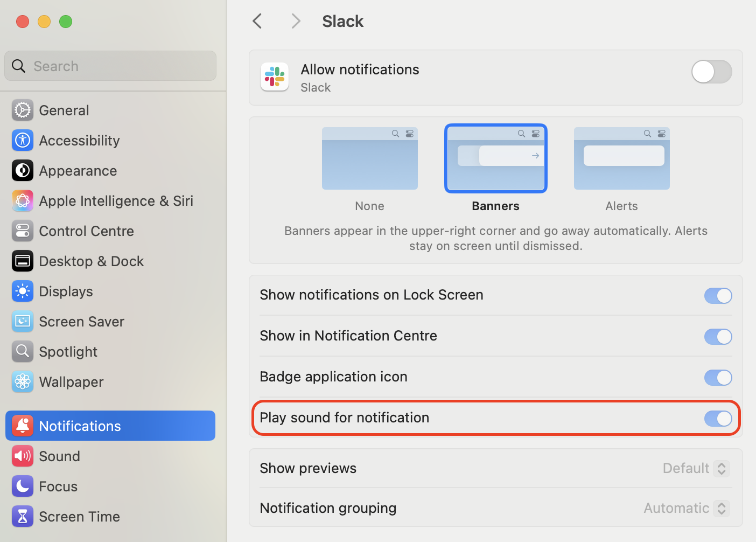Select the Appearance icon

[x=23, y=171]
